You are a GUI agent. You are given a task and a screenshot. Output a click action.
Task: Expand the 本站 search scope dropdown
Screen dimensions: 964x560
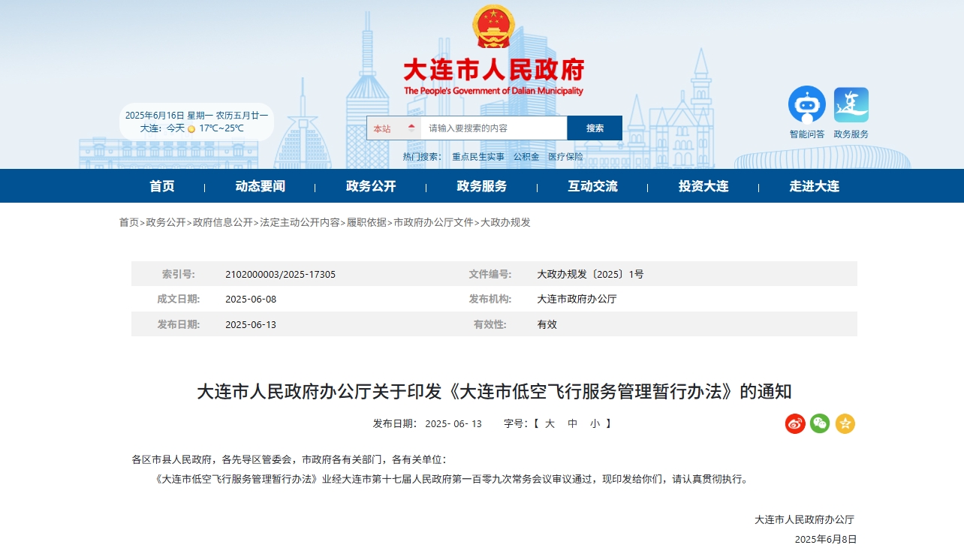393,128
